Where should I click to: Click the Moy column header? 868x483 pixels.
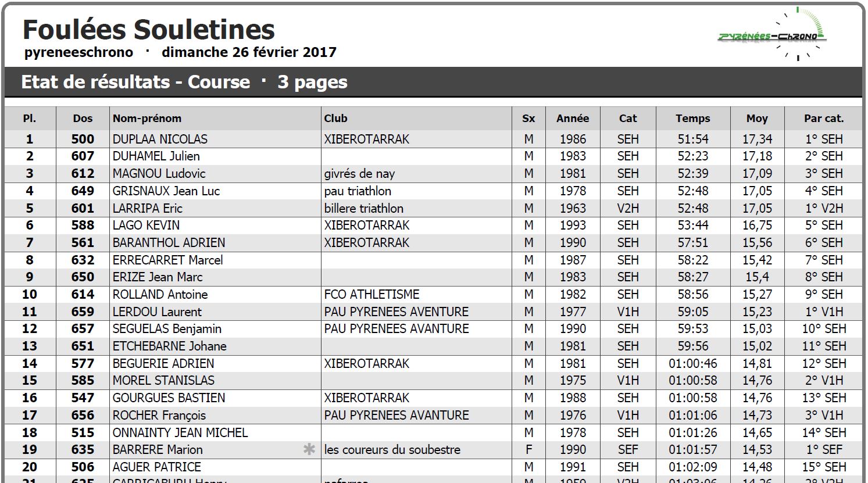(757, 119)
